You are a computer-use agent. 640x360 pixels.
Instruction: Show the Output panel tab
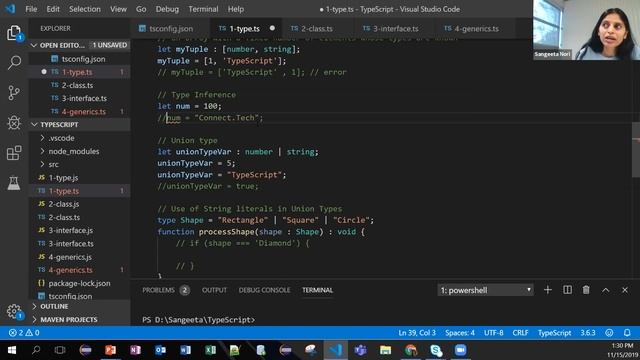pos(214,290)
